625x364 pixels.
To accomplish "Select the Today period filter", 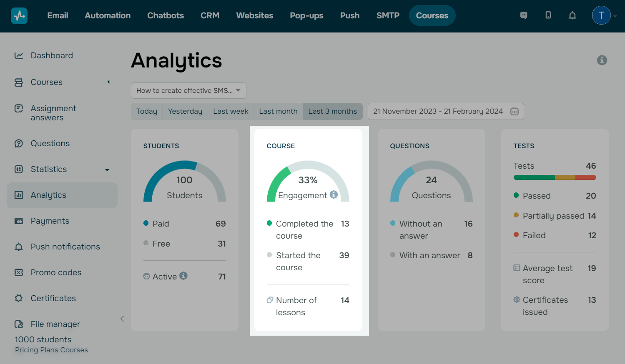I will (147, 111).
